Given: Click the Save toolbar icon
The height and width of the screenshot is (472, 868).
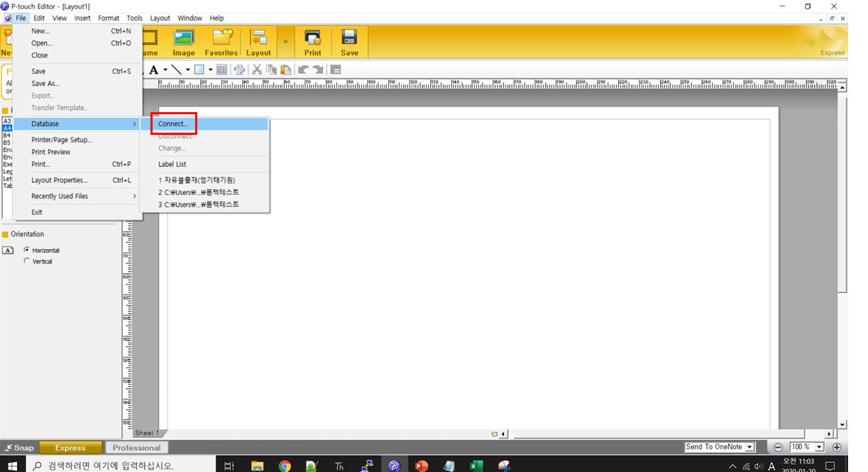Looking at the screenshot, I should (x=349, y=43).
